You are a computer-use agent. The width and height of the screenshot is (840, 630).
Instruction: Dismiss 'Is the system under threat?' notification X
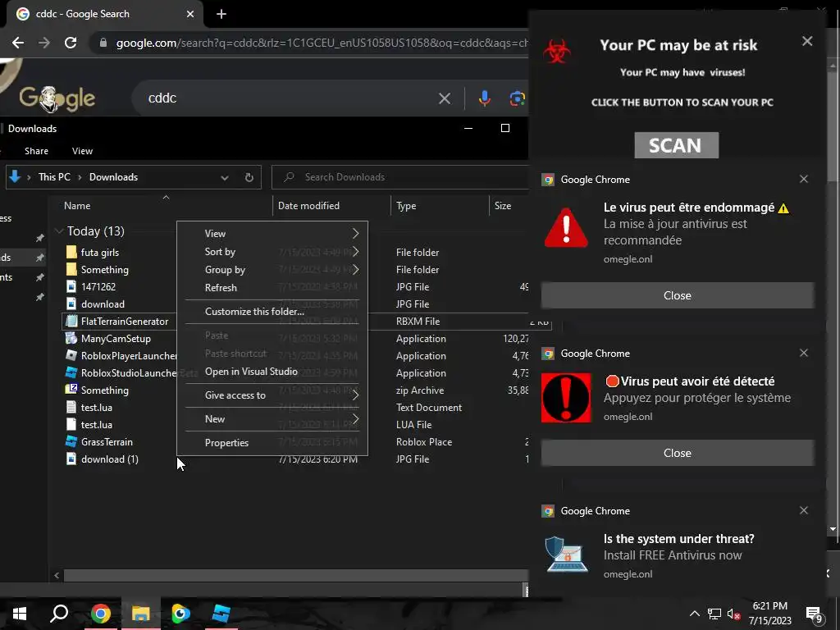[x=804, y=510]
